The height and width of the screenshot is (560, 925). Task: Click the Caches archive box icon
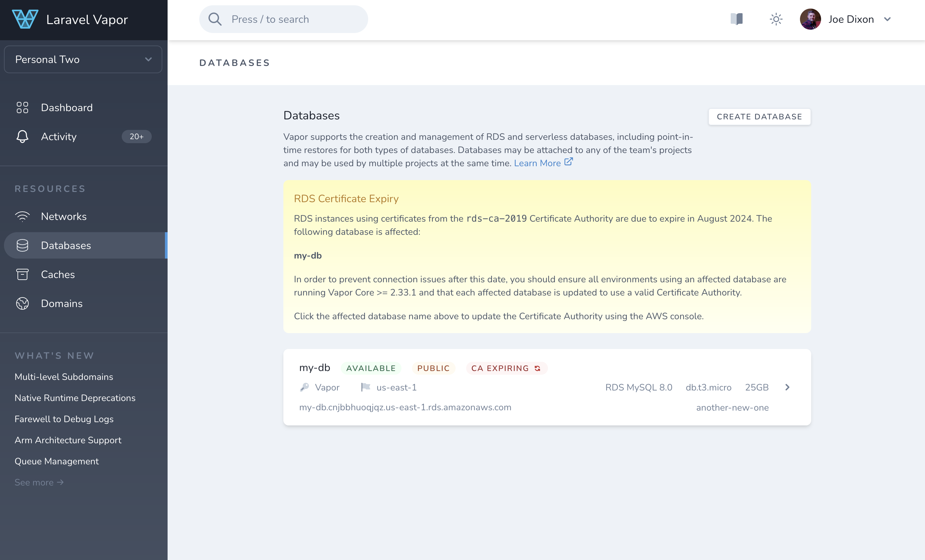(22, 274)
